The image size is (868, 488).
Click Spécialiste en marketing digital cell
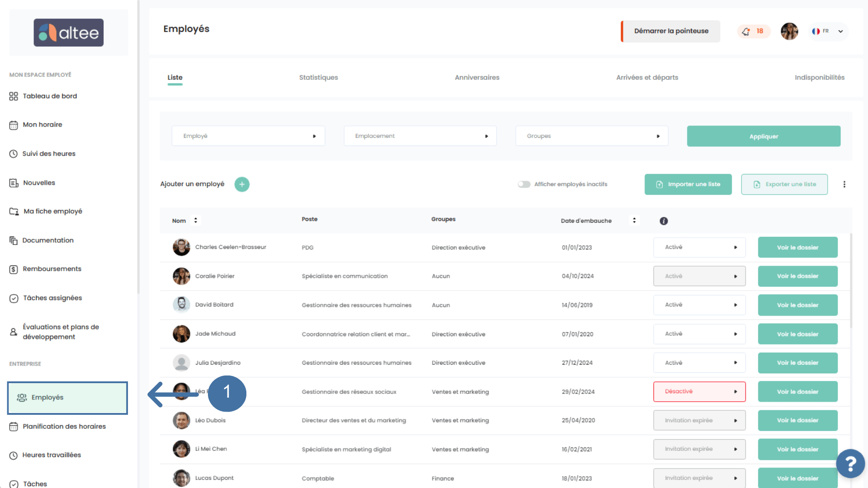pyautogui.click(x=346, y=450)
